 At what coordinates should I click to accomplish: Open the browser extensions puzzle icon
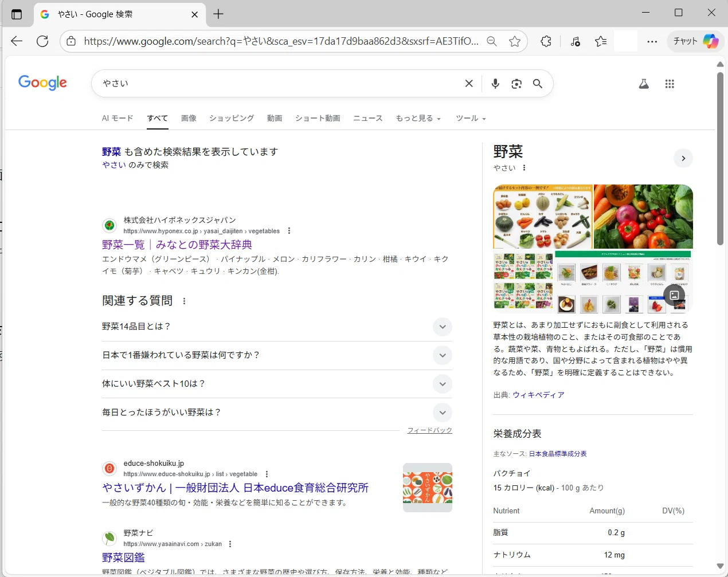tap(546, 41)
